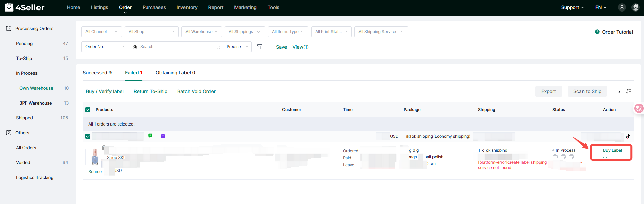Open the EN language selector
This screenshot has width=644, height=204.
(x=601, y=7)
